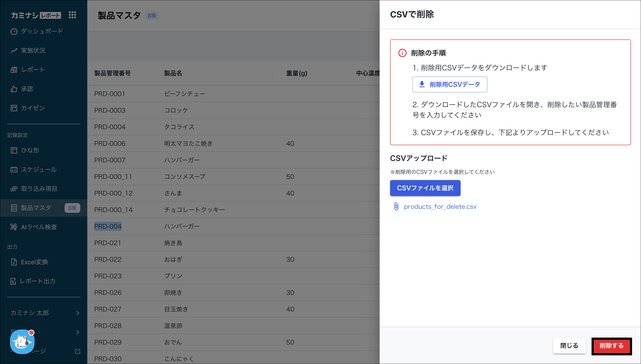Viewport: 641px width, 364px height.
Task: Click the Dashboard gauge icon
Action: click(14, 31)
